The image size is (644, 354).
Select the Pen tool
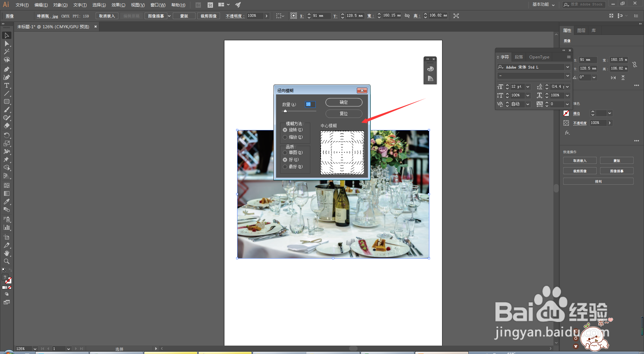[x=7, y=69]
